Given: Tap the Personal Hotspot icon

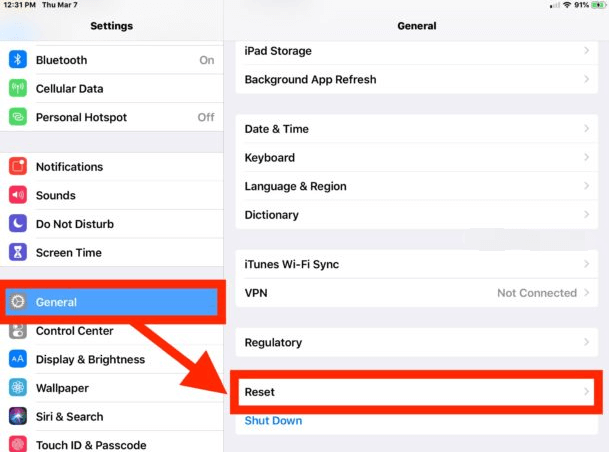Looking at the screenshot, I should 18,117.
